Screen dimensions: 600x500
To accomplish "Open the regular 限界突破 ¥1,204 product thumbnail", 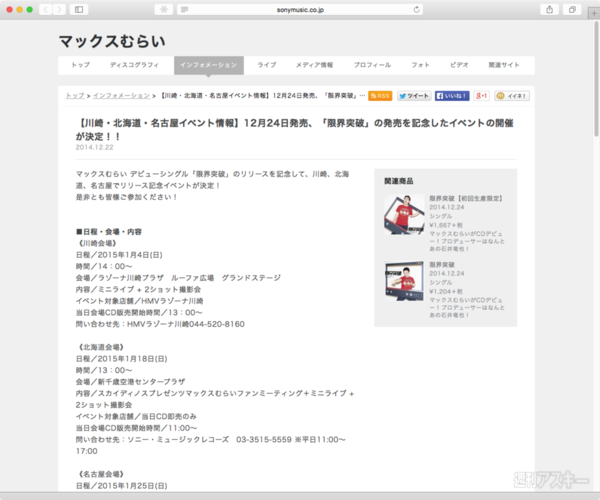I will point(404,281).
